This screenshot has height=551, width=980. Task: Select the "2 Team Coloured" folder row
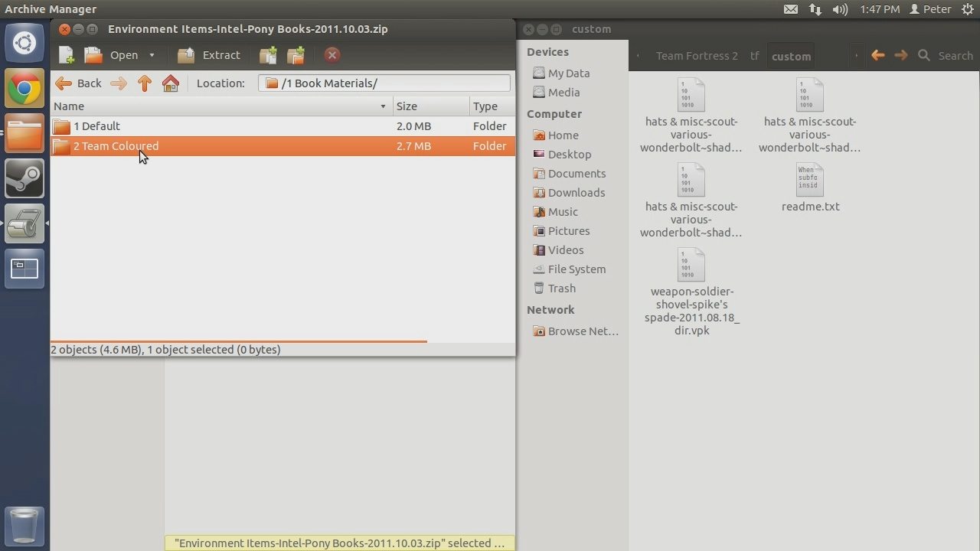(283, 146)
